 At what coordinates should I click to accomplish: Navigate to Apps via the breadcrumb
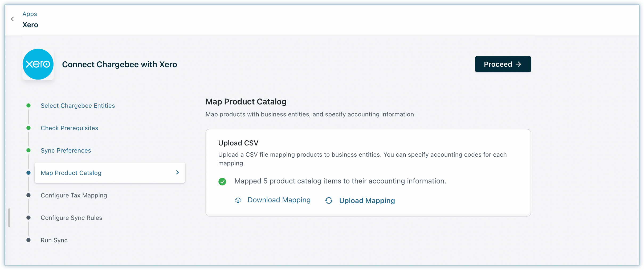(x=30, y=14)
